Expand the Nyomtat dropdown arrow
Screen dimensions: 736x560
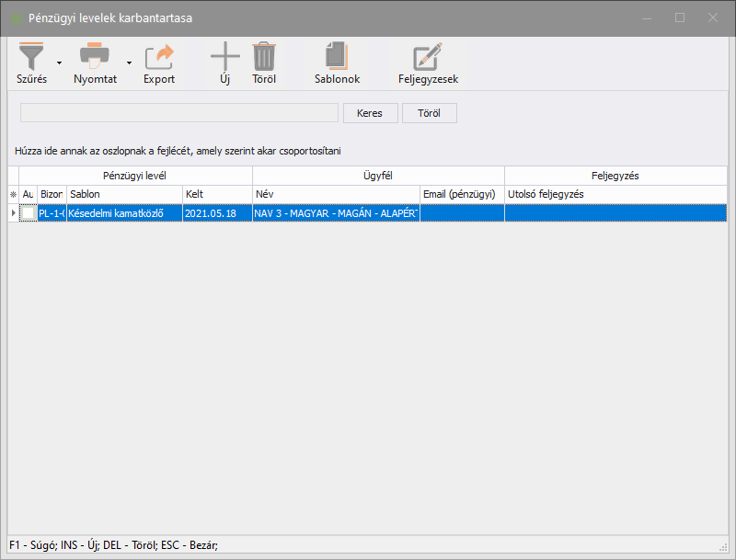click(129, 63)
